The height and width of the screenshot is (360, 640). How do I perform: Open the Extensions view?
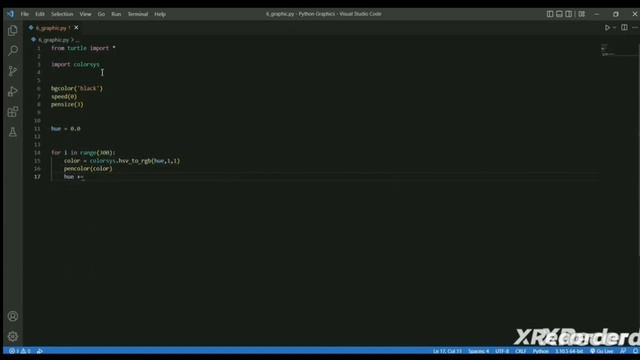pos(13,112)
